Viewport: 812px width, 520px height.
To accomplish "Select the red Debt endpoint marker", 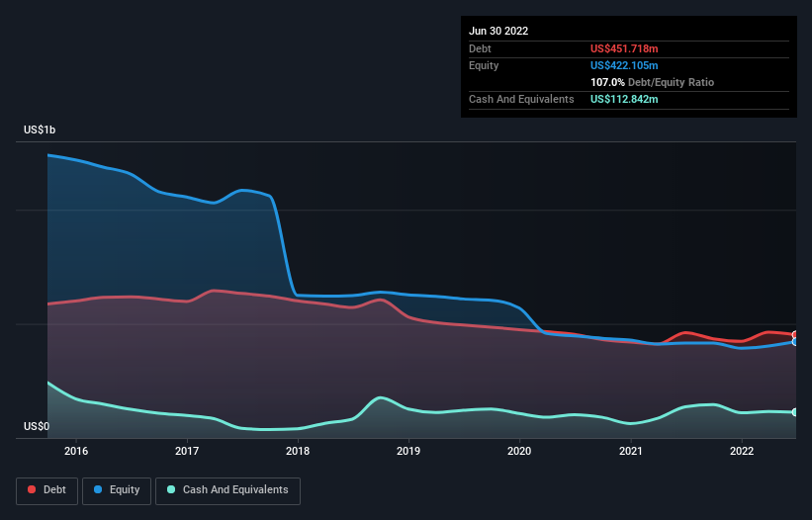I will [x=795, y=335].
